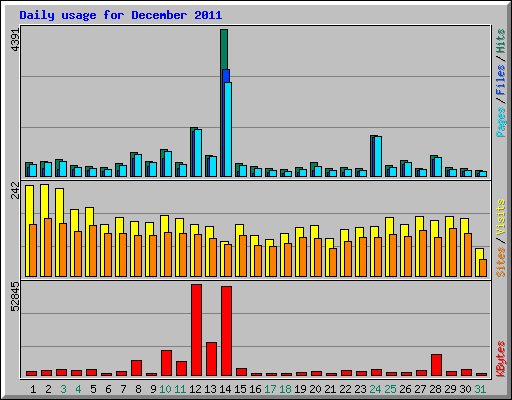Click green weekend day label '3'

coord(63,389)
